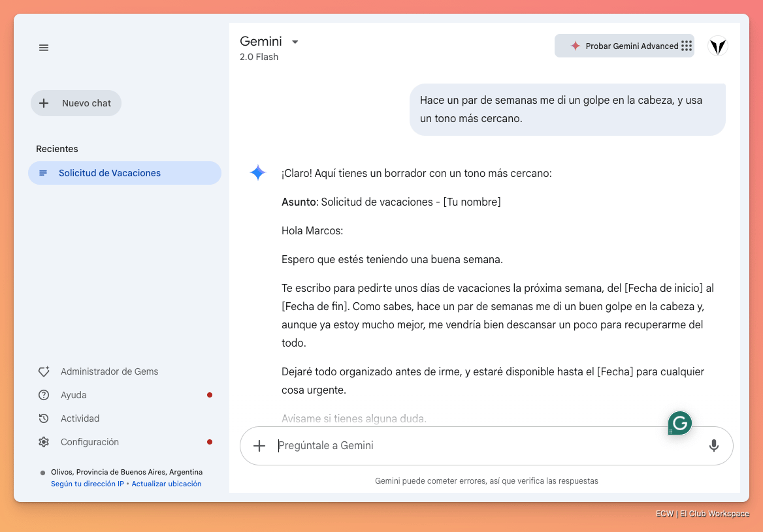Click the red notification dot beside Ayuda
This screenshot has width=763, height=532.
210,395
